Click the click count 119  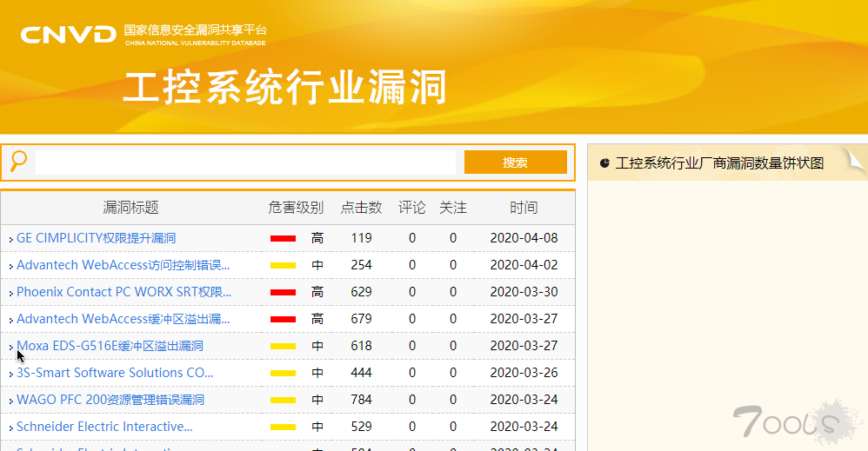click(x=362, y=238)
